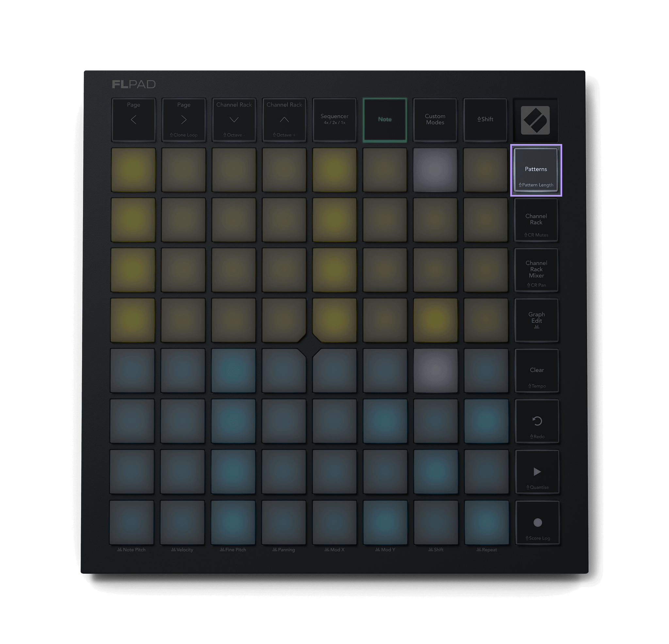Tap yellow pad in Channel Rack row, Note Pitch column
Viewport: 669px width, 644px height.
tap(133, 220)
